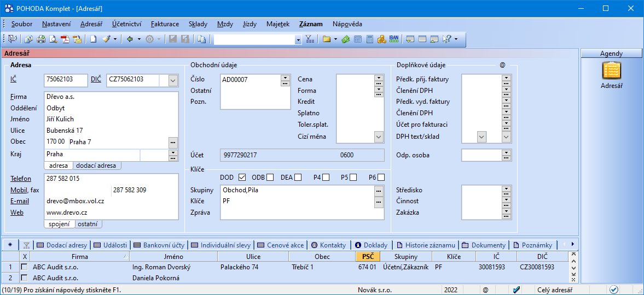The width and height of the screenshot is (644, 295).
Task: Click the exit agenda door icon
Action: [x=13, y=39]
